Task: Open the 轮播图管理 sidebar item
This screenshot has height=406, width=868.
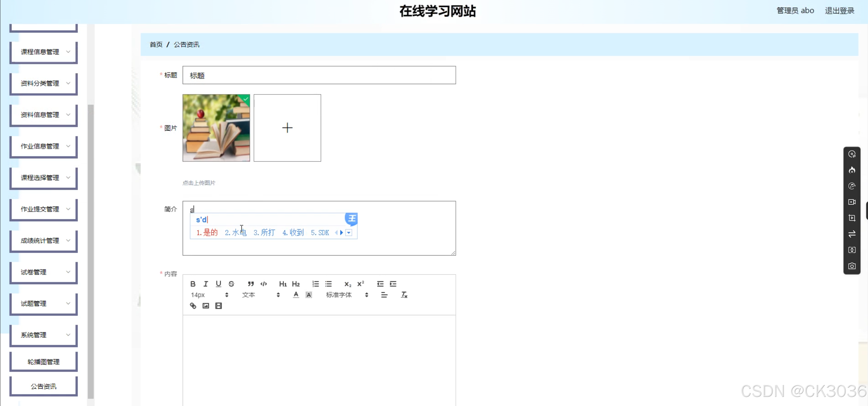Action: click(44, 362)
